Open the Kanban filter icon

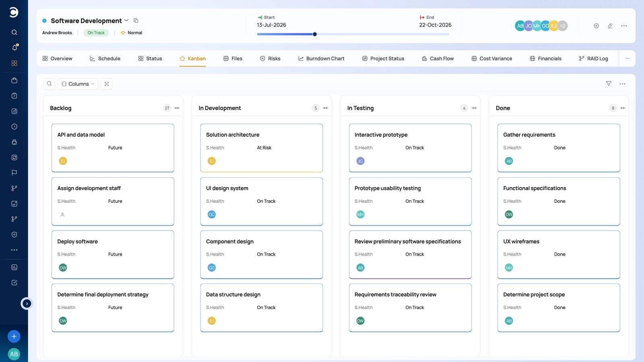(609, 83)
